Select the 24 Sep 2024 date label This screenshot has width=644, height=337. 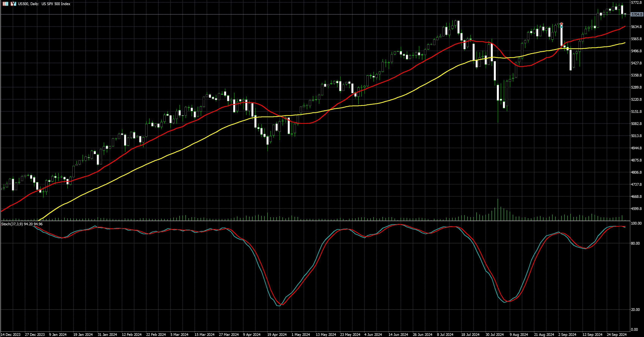click(617, 335)
